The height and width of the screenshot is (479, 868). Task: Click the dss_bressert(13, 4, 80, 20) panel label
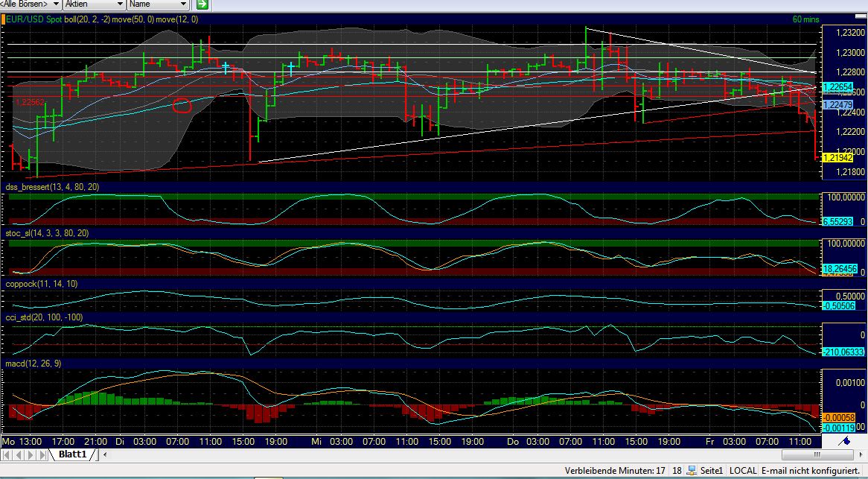point(53,187)
